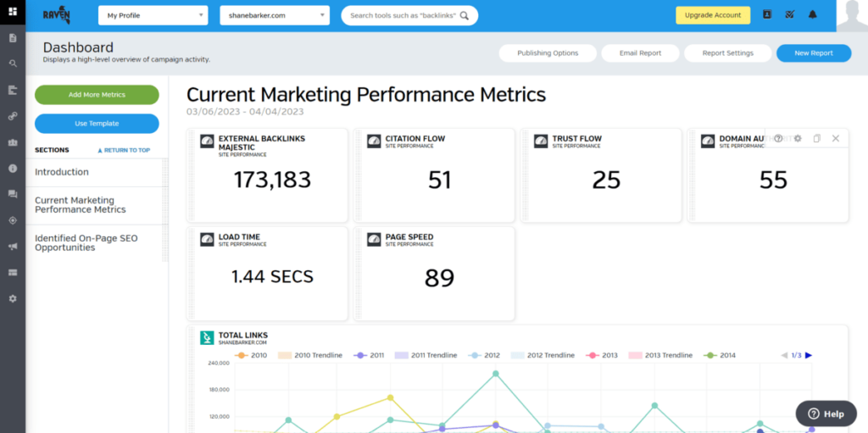The image size is (868, 433).
Task: Remove the Domain Authority widget with X icon
Action: point(836,138)
